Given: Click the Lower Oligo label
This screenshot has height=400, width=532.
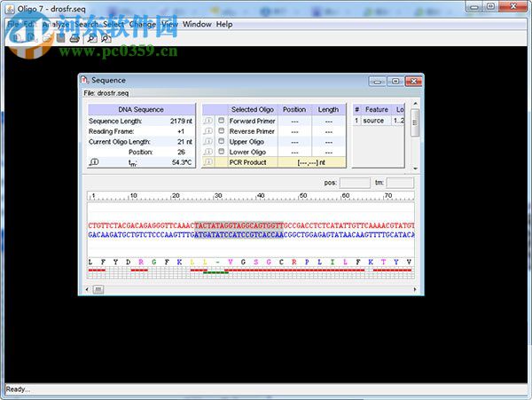Looking at the screenshot, I should [x=247, y=152].
